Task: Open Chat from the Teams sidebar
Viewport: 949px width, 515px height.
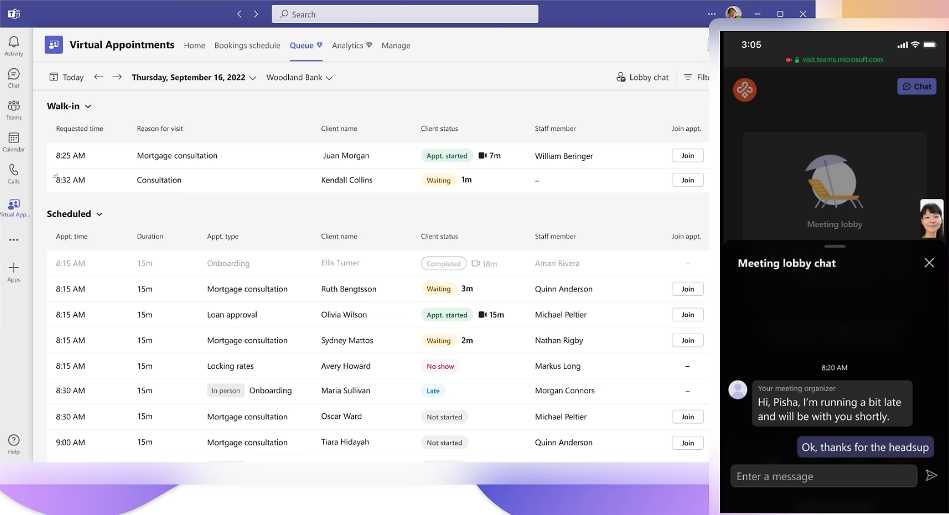Action: (13, 77)
